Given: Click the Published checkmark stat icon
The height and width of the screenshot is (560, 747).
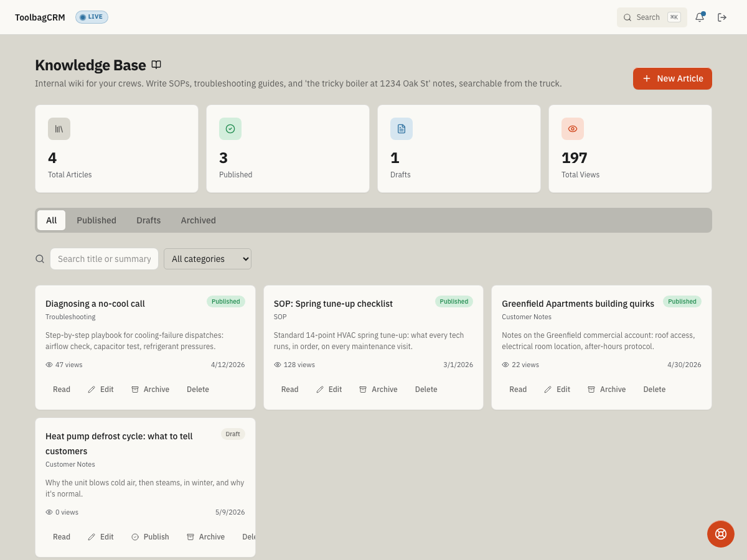Looking at the screenshot, I should point(230,129).
